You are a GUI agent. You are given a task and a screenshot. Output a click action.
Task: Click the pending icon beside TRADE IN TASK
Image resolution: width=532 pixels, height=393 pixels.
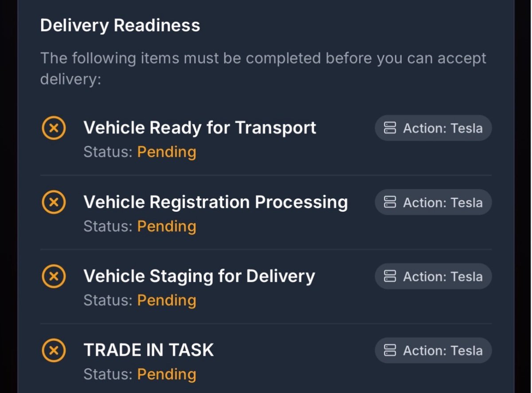54,350
